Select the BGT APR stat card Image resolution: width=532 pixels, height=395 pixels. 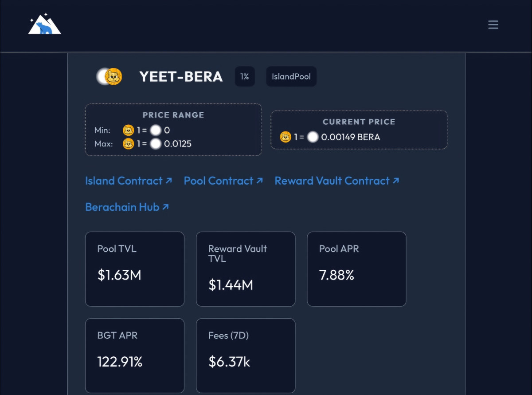click(x=135, y=355)
